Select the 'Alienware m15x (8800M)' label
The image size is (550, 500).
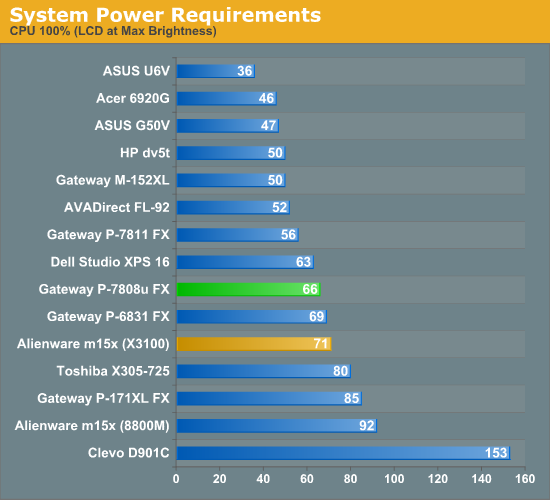click(x=92, y=426)
